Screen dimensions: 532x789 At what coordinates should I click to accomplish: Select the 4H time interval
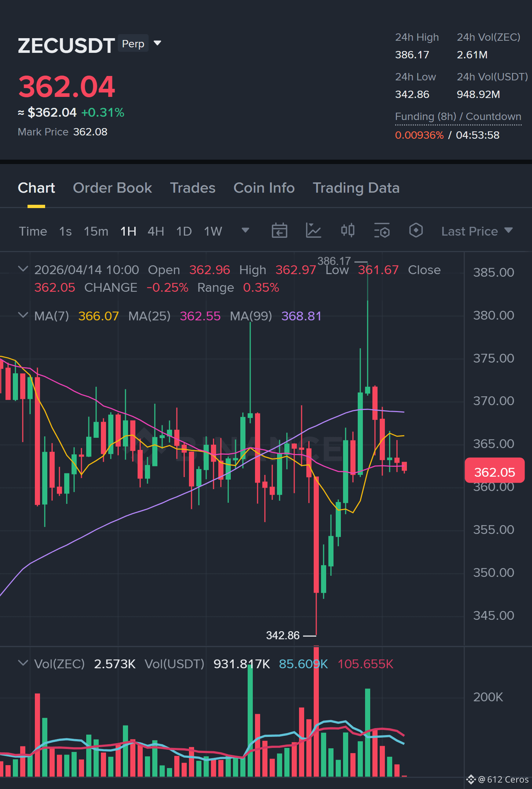click(x=156, y=231)
